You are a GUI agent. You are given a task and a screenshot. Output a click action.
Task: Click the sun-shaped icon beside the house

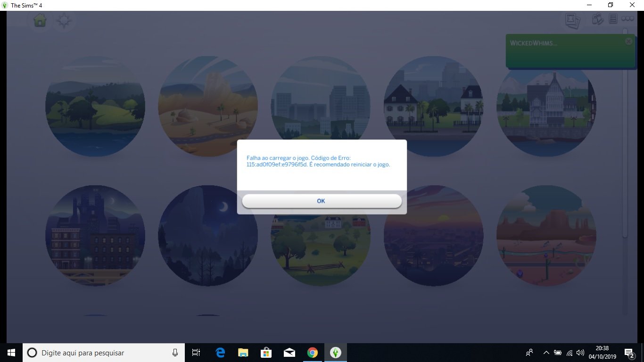pyautogui.click(x=64, y=21)
